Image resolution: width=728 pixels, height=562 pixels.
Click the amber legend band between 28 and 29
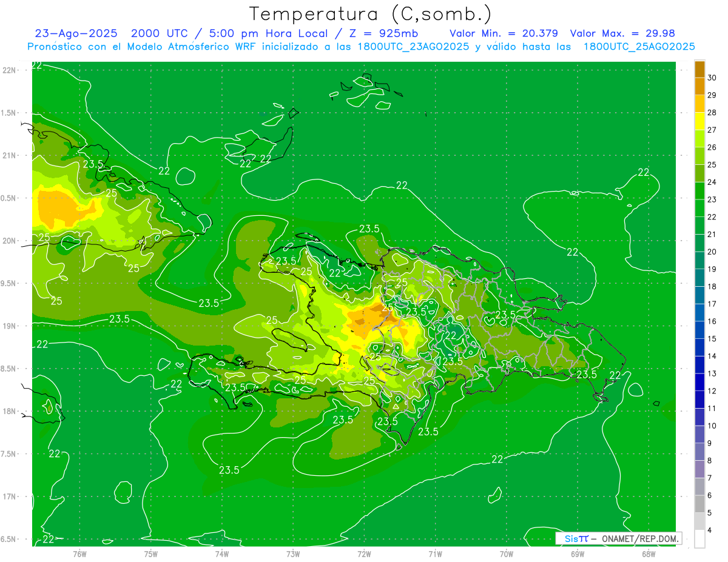click(x=699, y=104)
